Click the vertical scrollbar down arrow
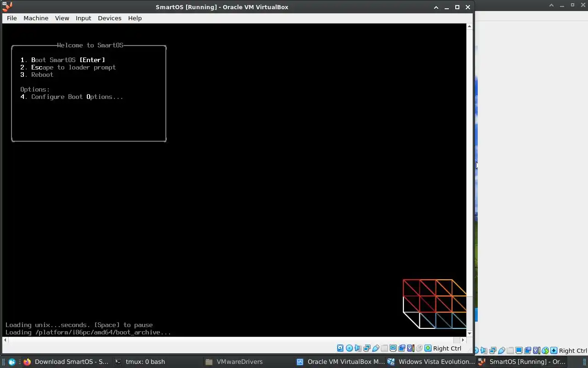The height and width of the screenshot is (368, 588). click(469, 333)
